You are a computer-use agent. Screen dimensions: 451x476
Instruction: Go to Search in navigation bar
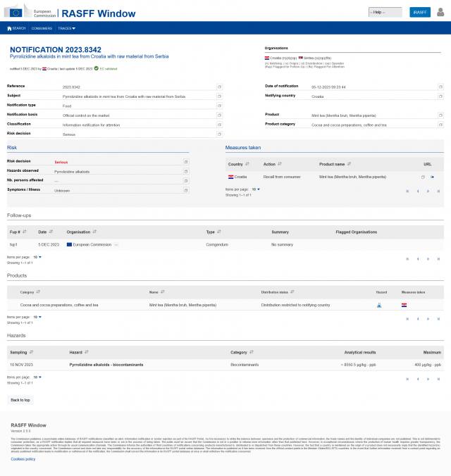pyautogui.click(x=16, y=28)
